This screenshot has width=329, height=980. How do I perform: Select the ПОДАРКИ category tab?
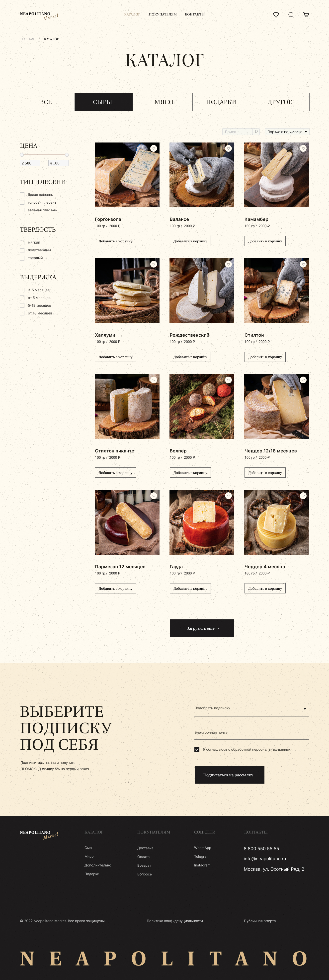click(222, 102)
